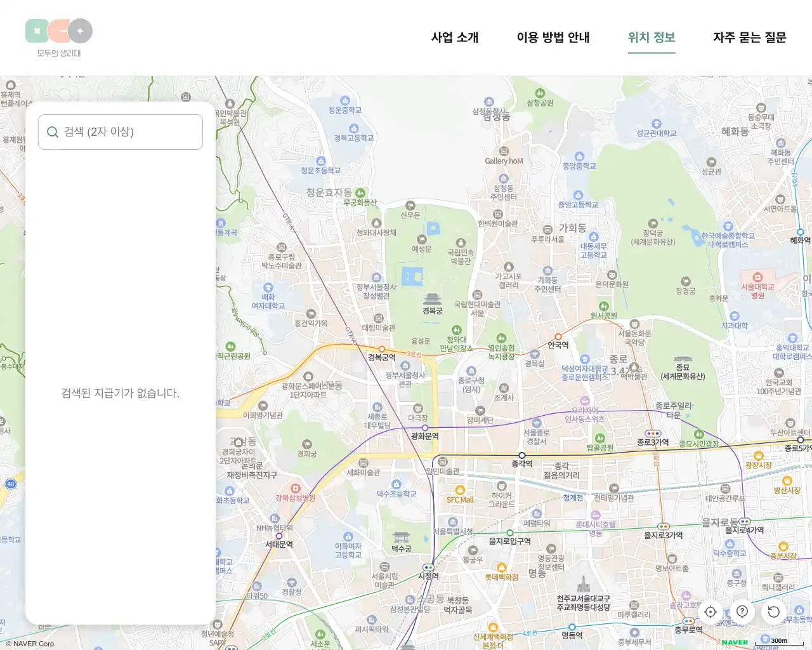Viewport: 812px width, 650px height.
Task: Click the 시청역 station marker
Action: tap(428, 567)
